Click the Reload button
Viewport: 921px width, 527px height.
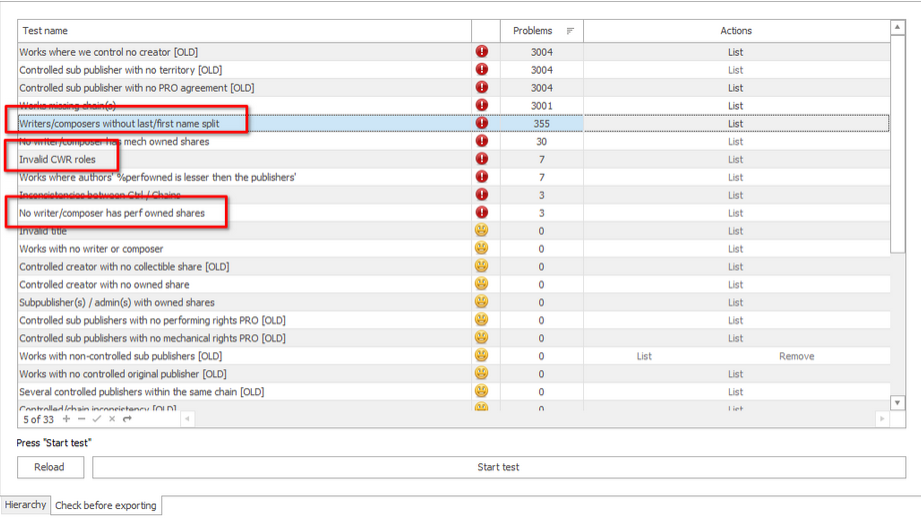[50, 467]
